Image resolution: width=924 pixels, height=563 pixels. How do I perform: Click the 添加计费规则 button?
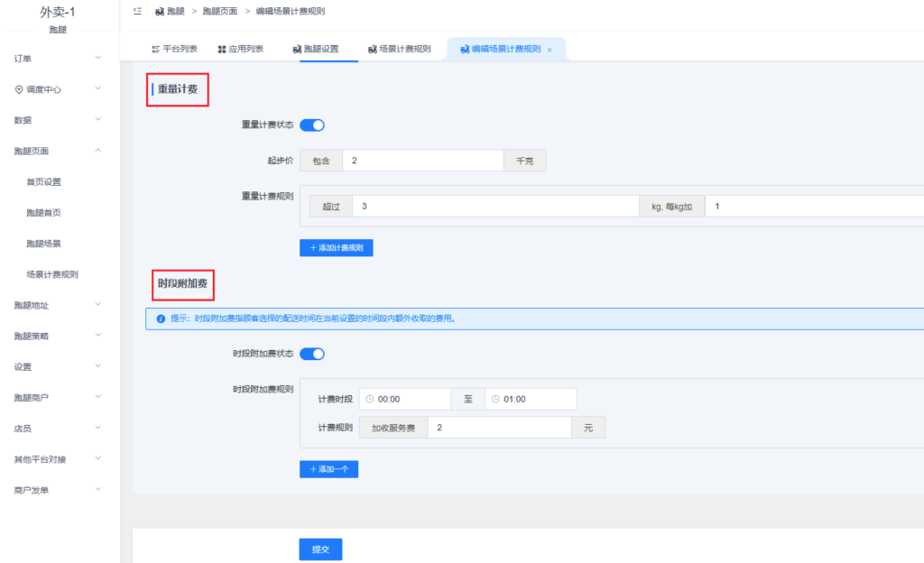pos(336,247)
